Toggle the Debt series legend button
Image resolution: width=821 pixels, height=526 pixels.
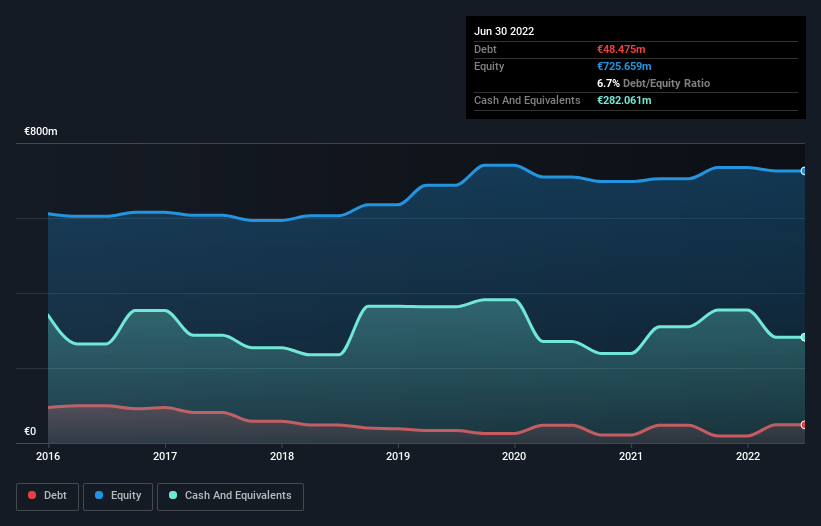tap(48, 496)
